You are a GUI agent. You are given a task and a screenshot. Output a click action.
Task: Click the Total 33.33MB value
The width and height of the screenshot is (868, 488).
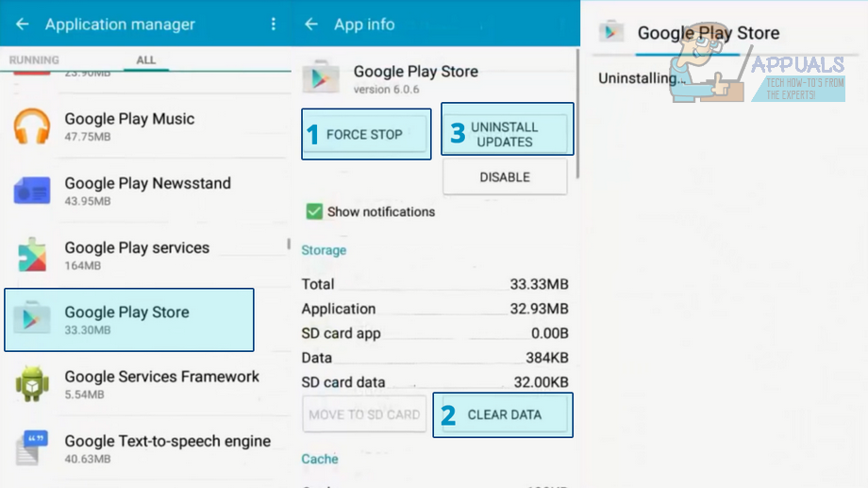coord(539,284)
